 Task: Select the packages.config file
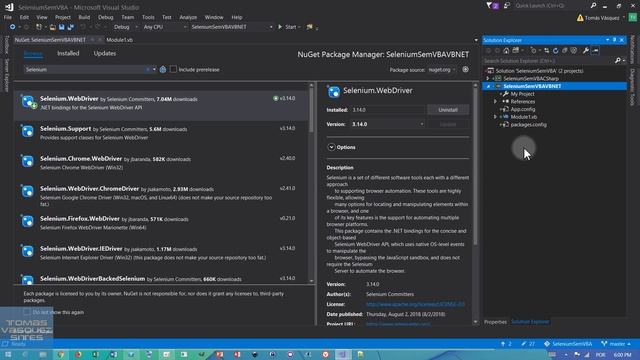[528, 125]
